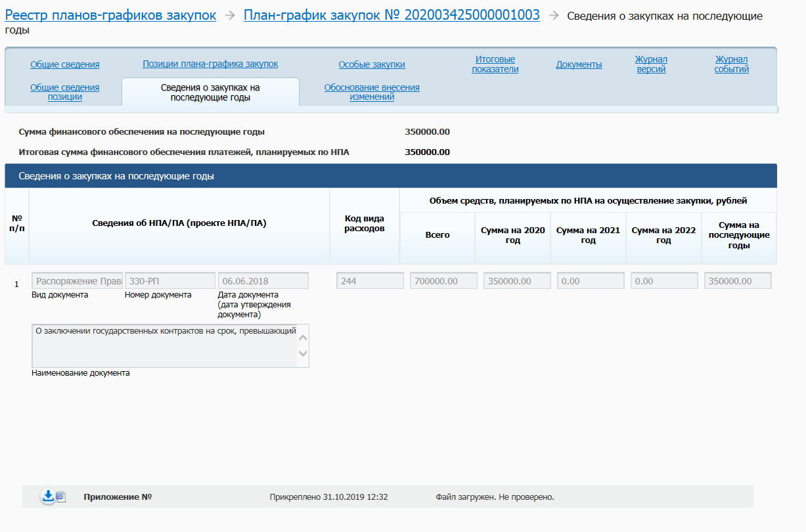The width and height of the screenshot is (806, 532).
Task: Click the Всего amount field 700000.00
Action: (443, 281)
